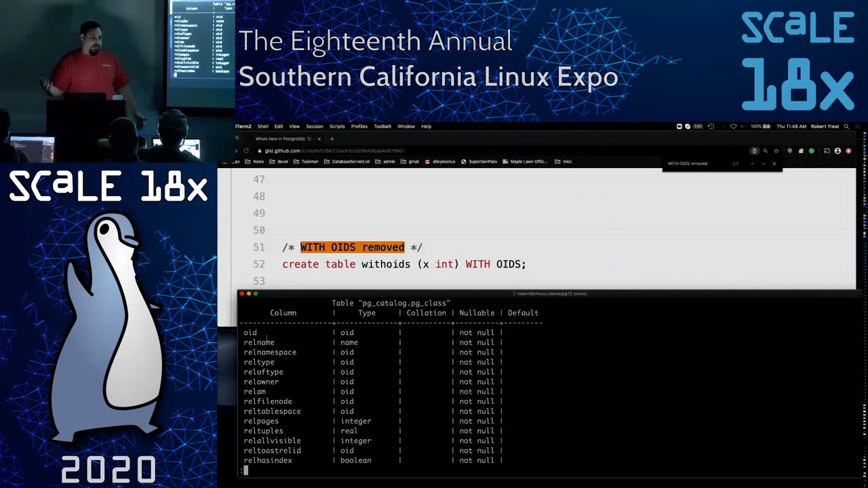
Task: Open a new browser tab with plus icon
Action: tap(332, 139)
